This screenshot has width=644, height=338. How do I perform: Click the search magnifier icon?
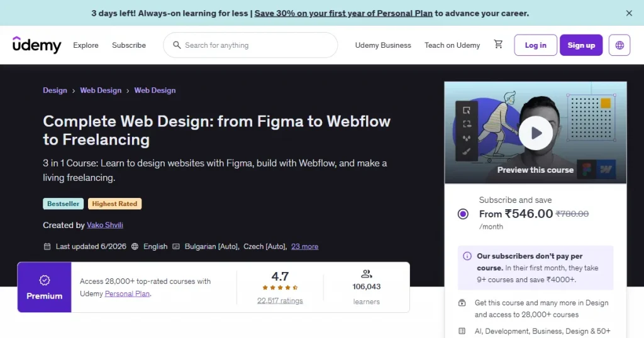coord(177,45)
